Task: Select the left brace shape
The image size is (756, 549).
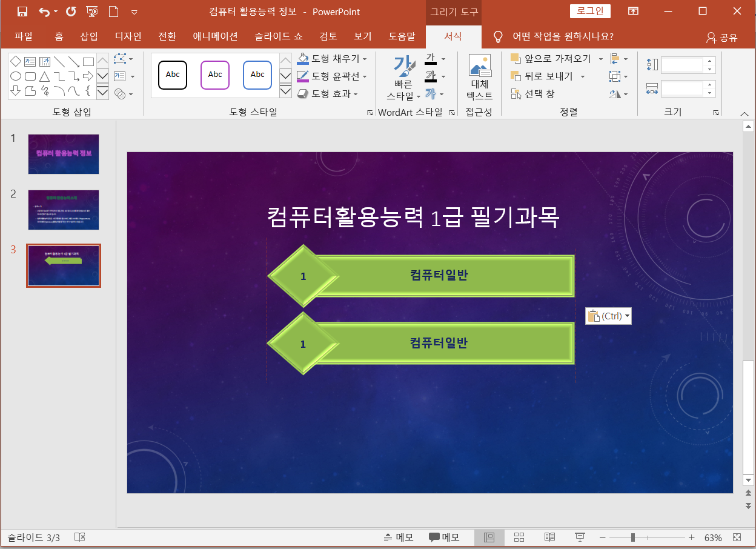Action: click(88, 91)
